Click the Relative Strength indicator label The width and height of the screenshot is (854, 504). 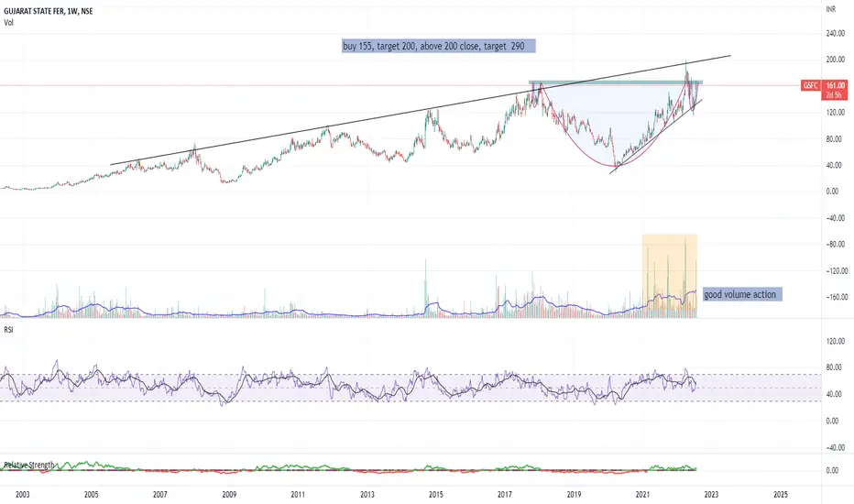click(29, 465)
